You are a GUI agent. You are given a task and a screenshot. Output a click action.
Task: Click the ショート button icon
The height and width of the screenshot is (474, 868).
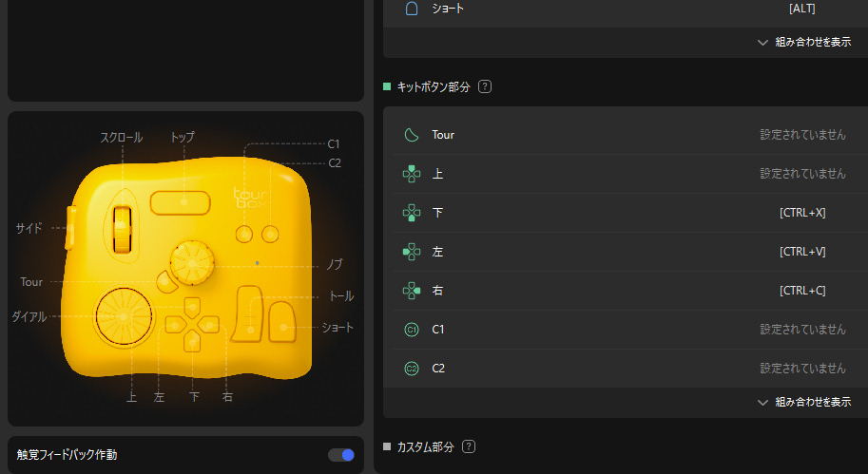(x=412, y=9)
